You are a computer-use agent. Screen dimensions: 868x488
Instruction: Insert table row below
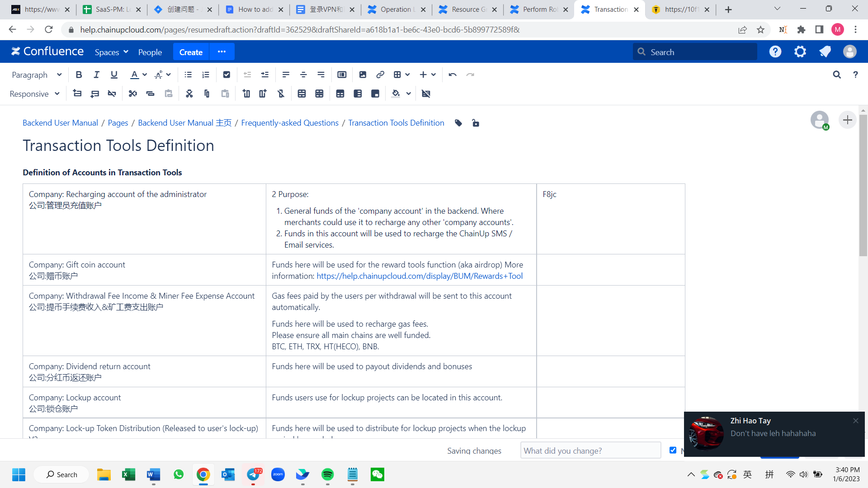pyautogui.click(x=94, y=94)
